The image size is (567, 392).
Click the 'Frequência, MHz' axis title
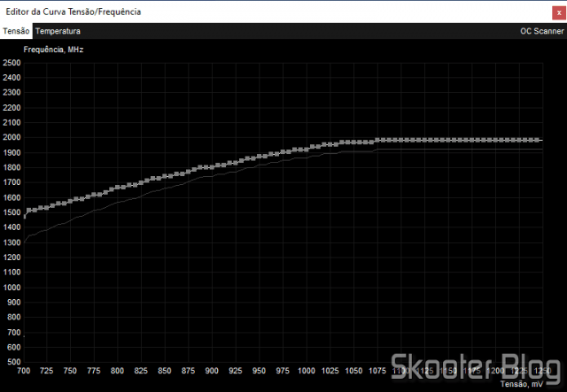tap(53, 50)
